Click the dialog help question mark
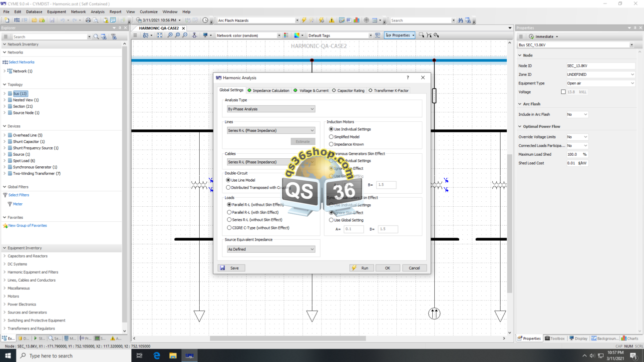This screenshot has height=362, width=644. [407, 78]
